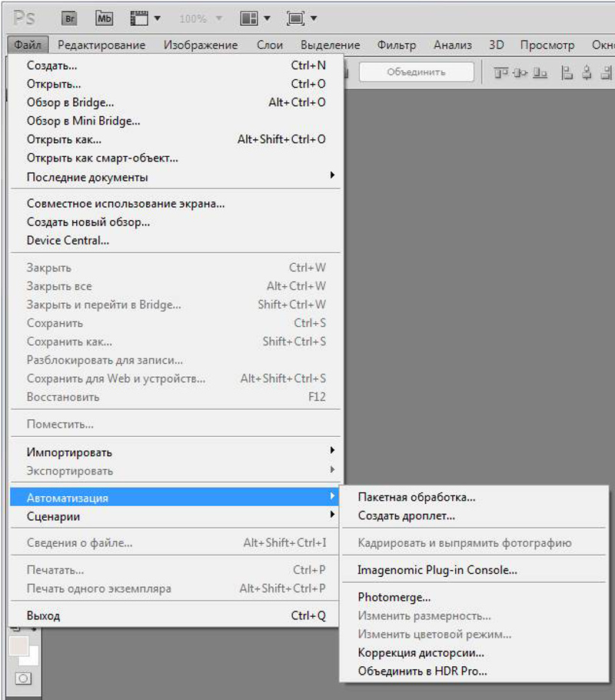This screenshot has width=615, height=700.
Task: Choose Открыть... menu item
Action: tap(175, 84)
